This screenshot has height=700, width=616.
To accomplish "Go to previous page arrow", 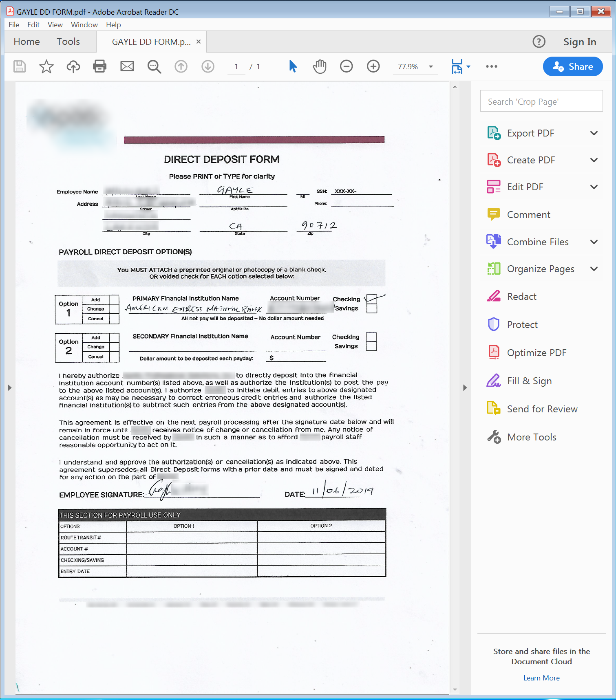I will pyautogui.click(x=181, y=66).
